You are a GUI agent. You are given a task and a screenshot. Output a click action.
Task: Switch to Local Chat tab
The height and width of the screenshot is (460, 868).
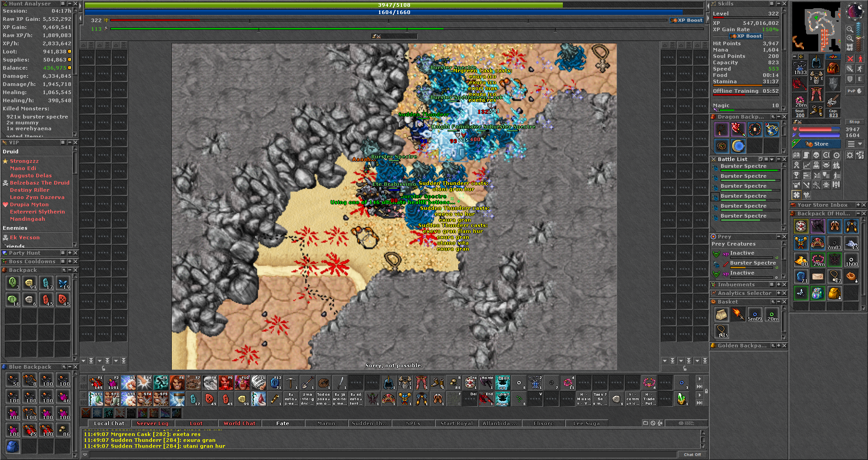(x=109, y=423)
